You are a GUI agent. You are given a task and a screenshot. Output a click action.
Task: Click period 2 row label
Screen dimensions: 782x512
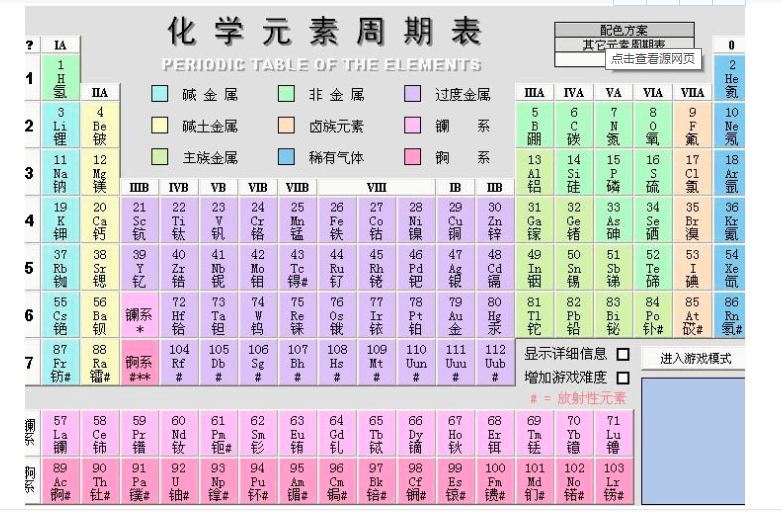[31, 126]
